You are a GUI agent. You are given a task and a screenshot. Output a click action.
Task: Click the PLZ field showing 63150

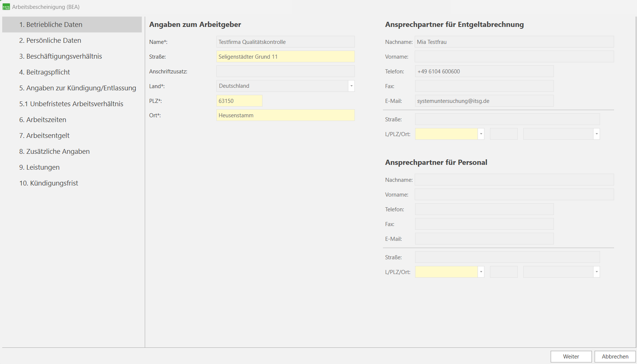239,100
